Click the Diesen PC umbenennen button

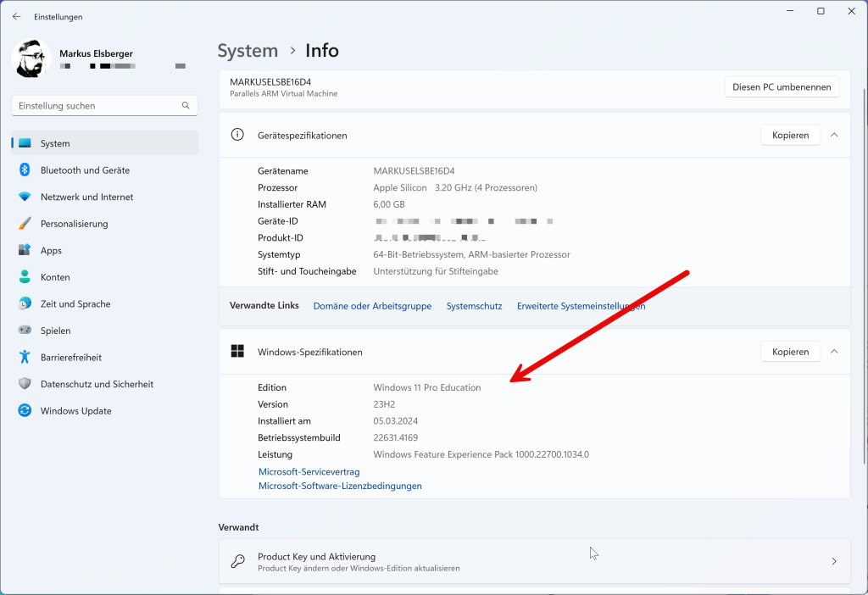[x=781, y=86]
